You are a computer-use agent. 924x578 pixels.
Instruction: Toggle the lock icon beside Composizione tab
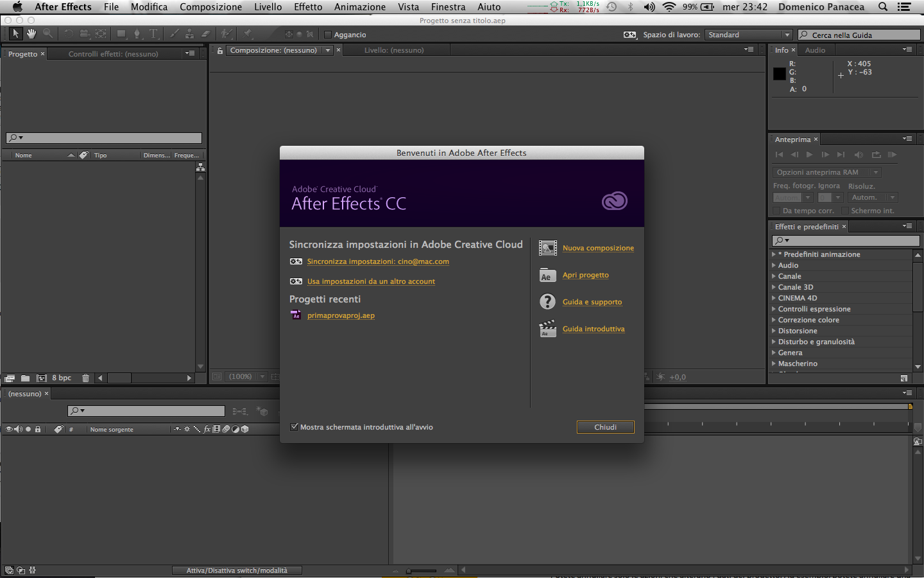[220, 50]
